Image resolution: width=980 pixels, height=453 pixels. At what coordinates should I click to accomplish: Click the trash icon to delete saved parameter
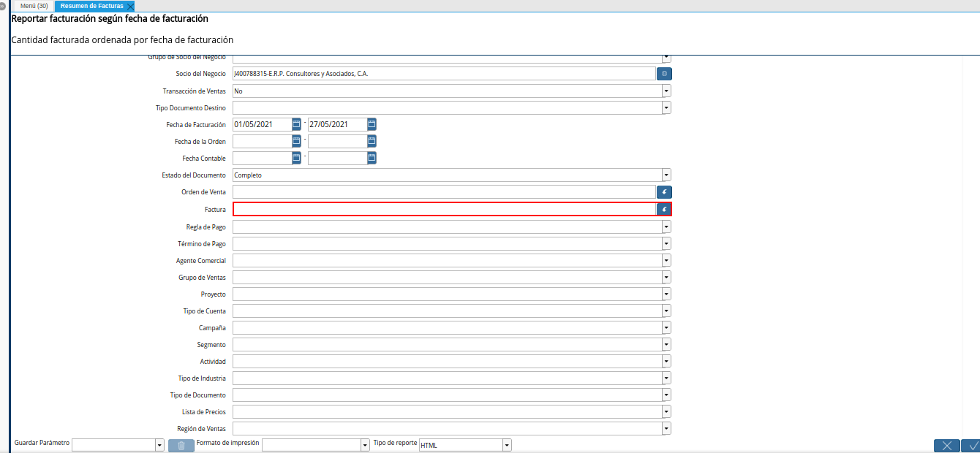[181, 445]
